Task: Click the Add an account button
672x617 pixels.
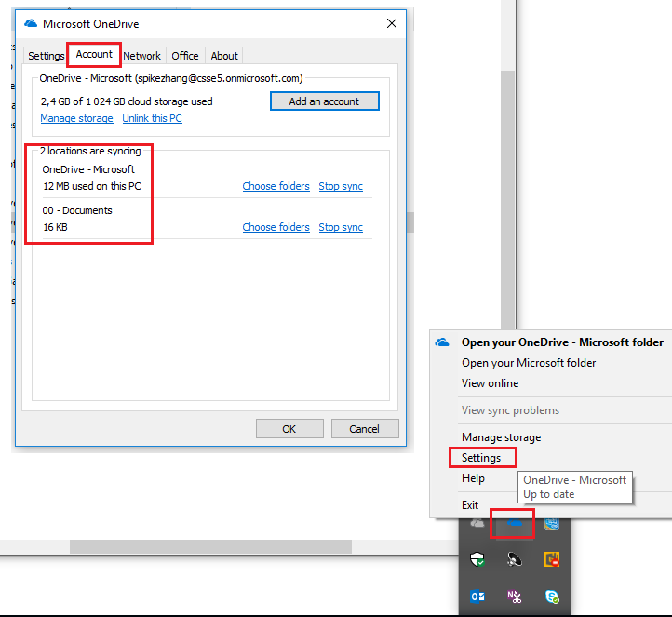Action: 325,101
